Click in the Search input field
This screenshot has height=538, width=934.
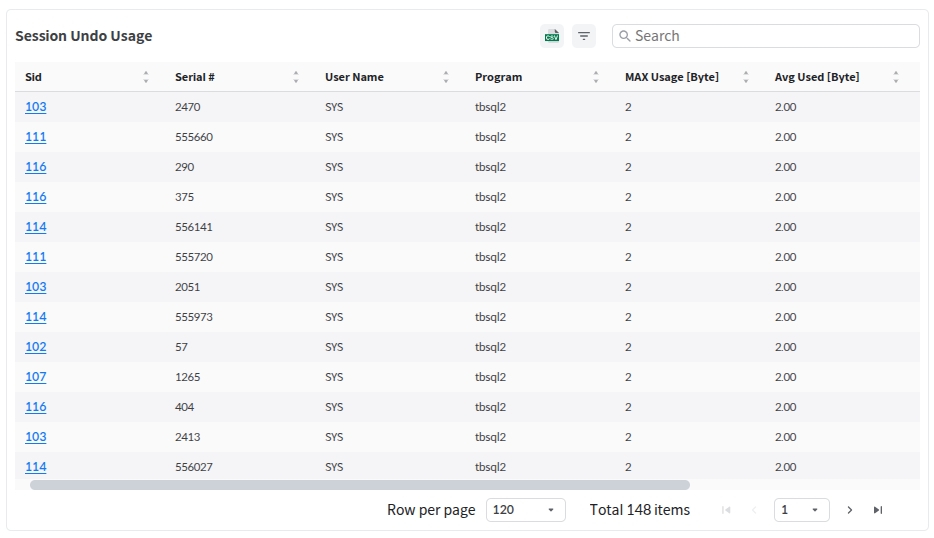tap(770, 36)
